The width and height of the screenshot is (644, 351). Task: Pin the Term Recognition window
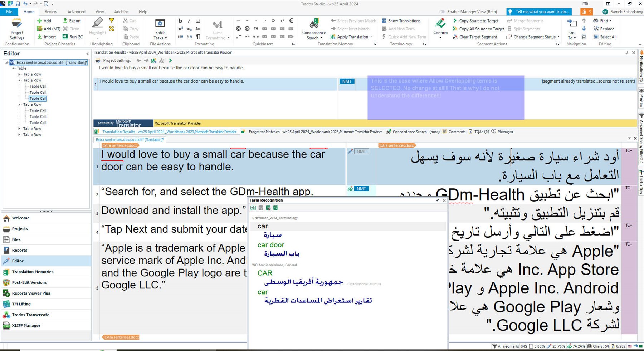[438, 201]
